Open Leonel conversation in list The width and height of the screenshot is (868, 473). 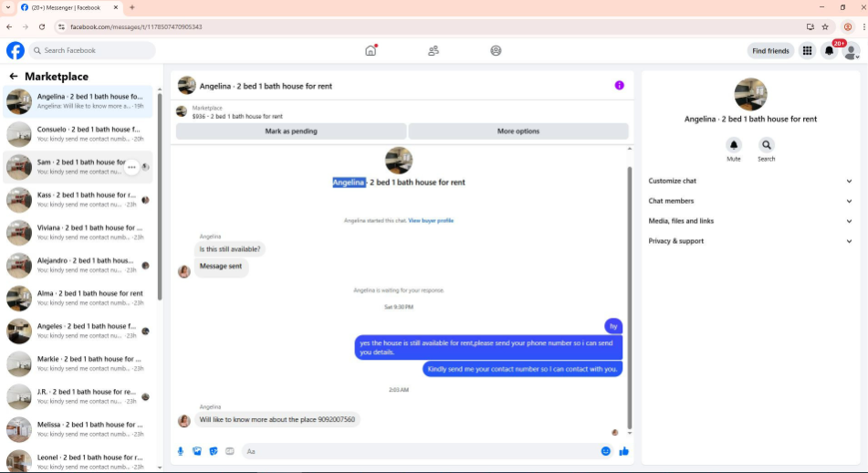coord(78,461)
